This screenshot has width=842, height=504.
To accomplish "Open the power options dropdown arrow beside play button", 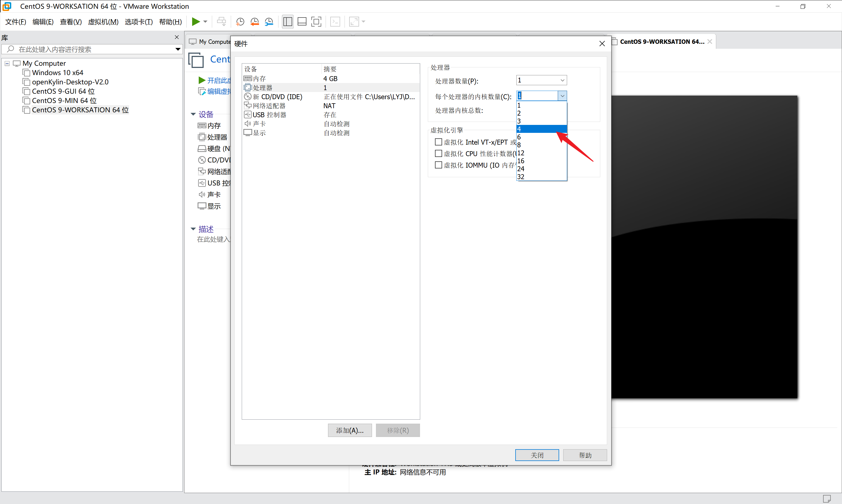I will [x=205, y=22].
